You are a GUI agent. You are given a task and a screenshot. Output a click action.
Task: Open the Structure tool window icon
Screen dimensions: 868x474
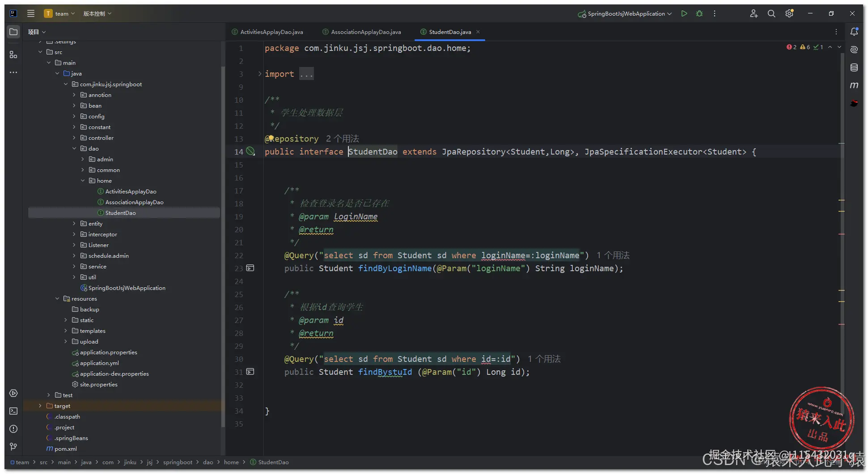pyautogui.click(x=13, y=55)
